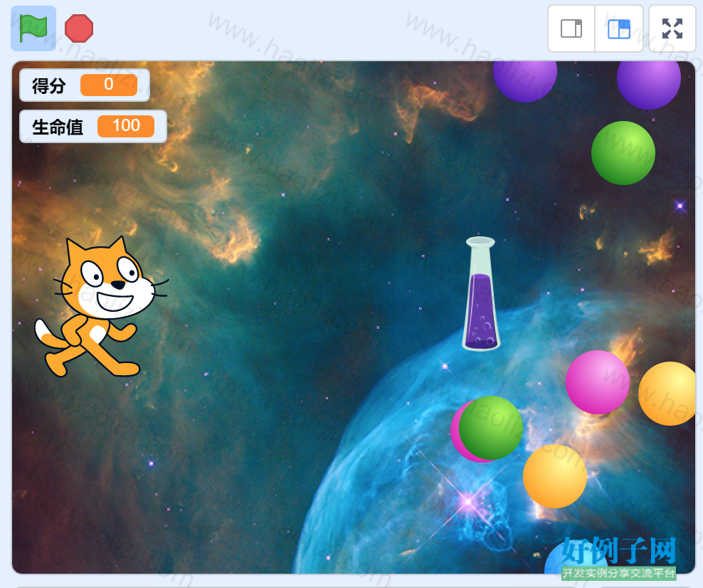Screen dimensions: 703x588
Task: Click the pink ball beside the right-edge orange ball
Action: (x=598, y=382)
